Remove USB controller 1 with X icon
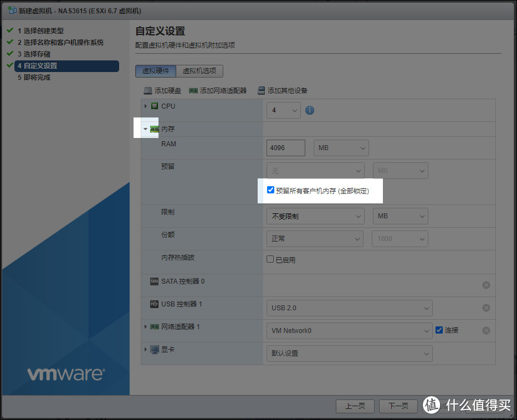Image resolution: width=517 pixels, height=420 pixels. pyautogui.click(x=486, y=308)
